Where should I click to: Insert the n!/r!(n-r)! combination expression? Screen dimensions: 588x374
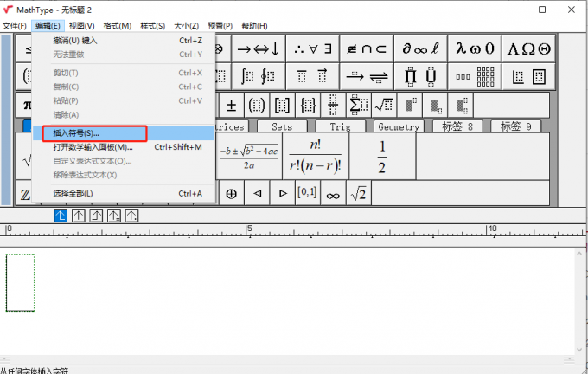click(316, 156)
